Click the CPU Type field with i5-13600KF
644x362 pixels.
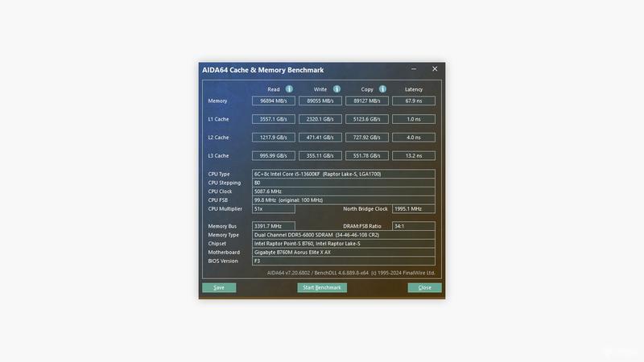pos(344,174)
